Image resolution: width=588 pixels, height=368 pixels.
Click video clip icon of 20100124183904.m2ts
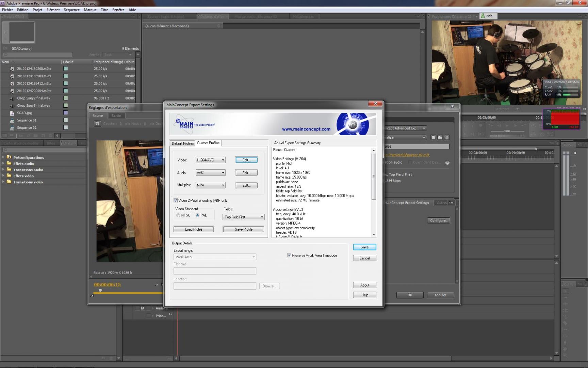coord(12,76)
